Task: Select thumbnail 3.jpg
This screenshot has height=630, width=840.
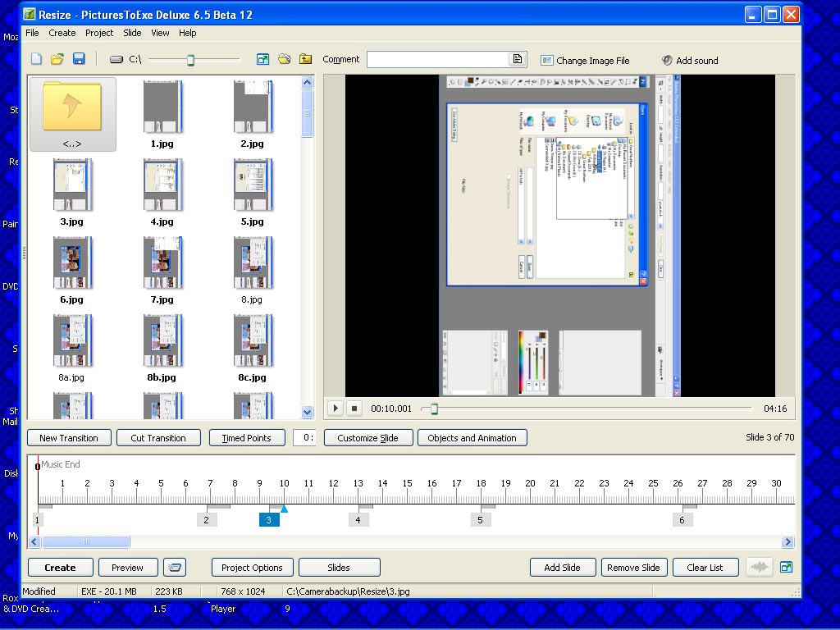Action: [x=72, y=191]
